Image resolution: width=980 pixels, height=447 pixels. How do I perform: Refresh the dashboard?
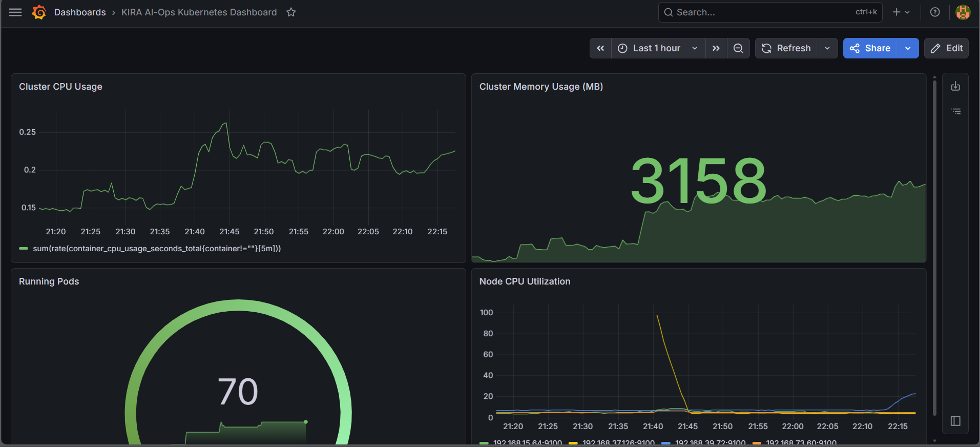(786, 48)
